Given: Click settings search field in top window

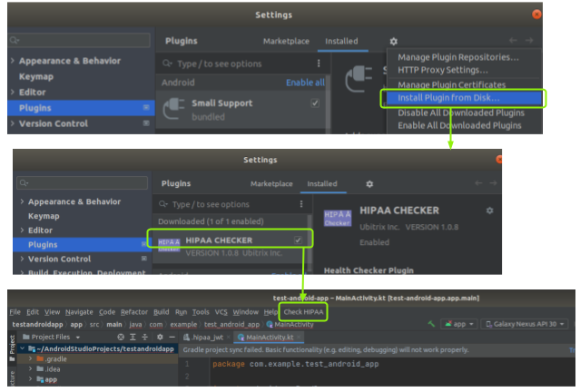Looking at the screenshot, I should point(79,40).
